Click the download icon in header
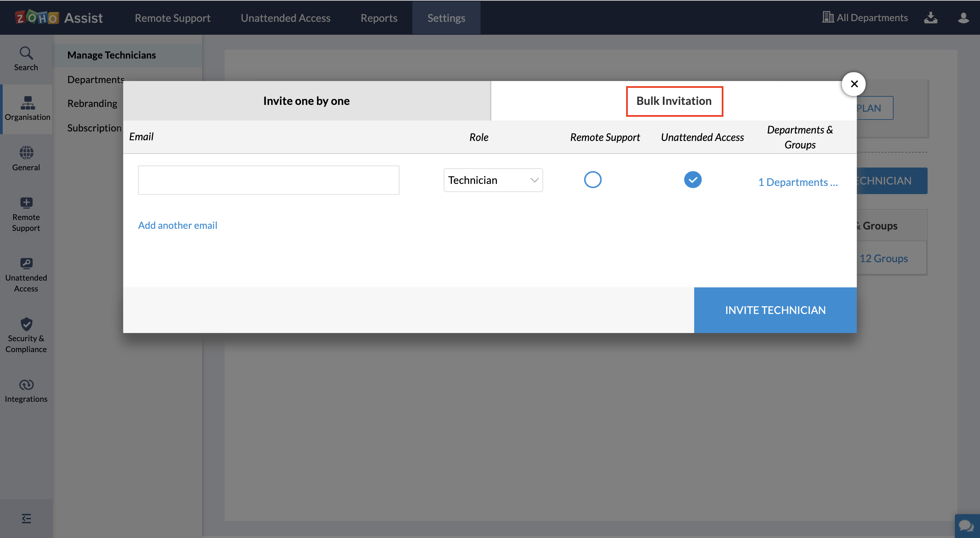The image size is (980, 538). click(931, 17)
